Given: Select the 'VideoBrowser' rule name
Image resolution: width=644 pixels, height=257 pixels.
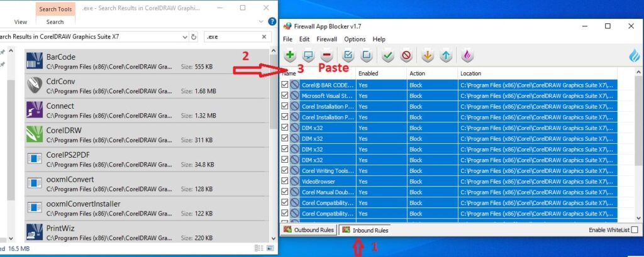Looking at the screenshot, I should 318,182.
